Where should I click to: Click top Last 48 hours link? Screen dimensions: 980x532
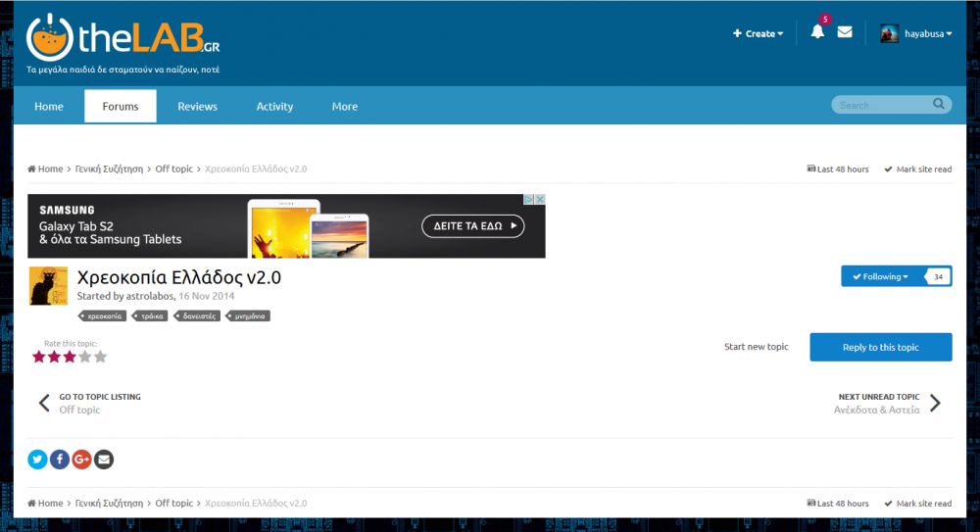coord(838,169)
